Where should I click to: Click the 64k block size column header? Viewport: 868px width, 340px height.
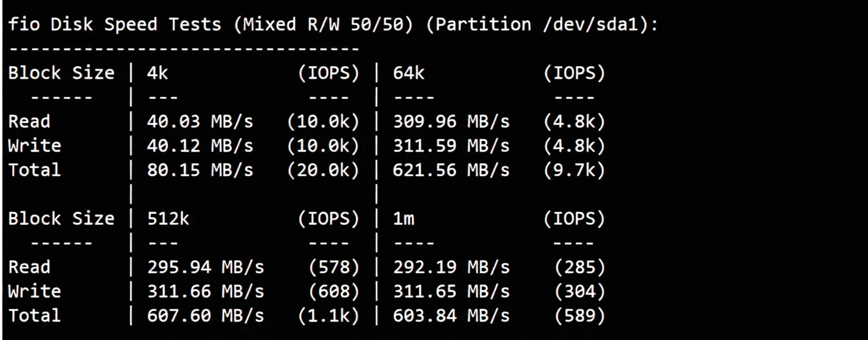pyautogui.click(x=408, y=73)
